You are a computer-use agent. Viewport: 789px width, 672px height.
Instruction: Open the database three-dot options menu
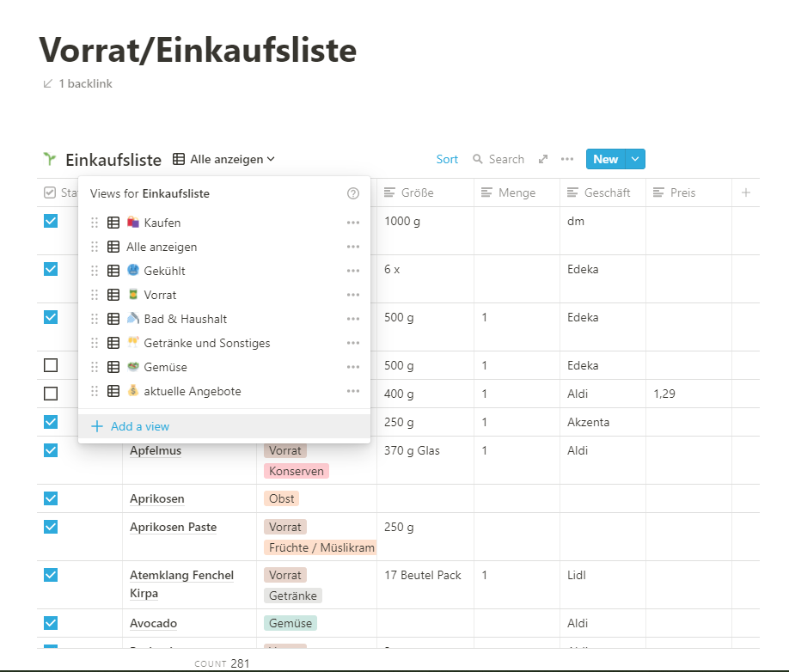coord(566,159)
